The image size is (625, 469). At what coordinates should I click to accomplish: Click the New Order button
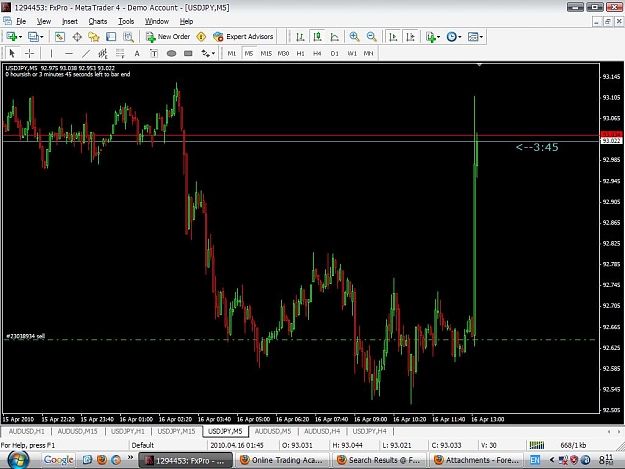[167, 37]
